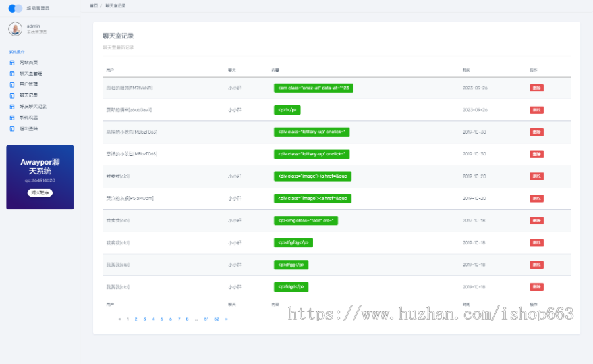Open the admin avatar picture
Viewport: 593px width, 364px height.
pos(15,29)
